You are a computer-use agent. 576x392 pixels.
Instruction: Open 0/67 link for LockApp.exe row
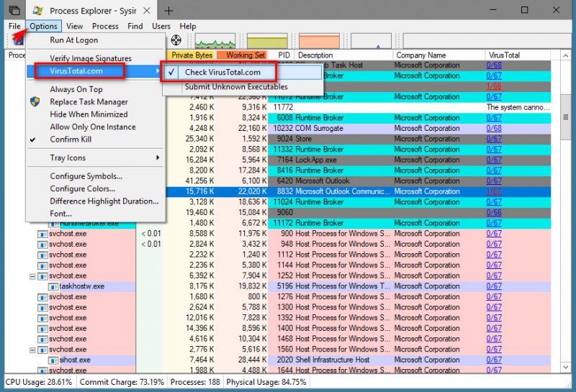point(494,160)
